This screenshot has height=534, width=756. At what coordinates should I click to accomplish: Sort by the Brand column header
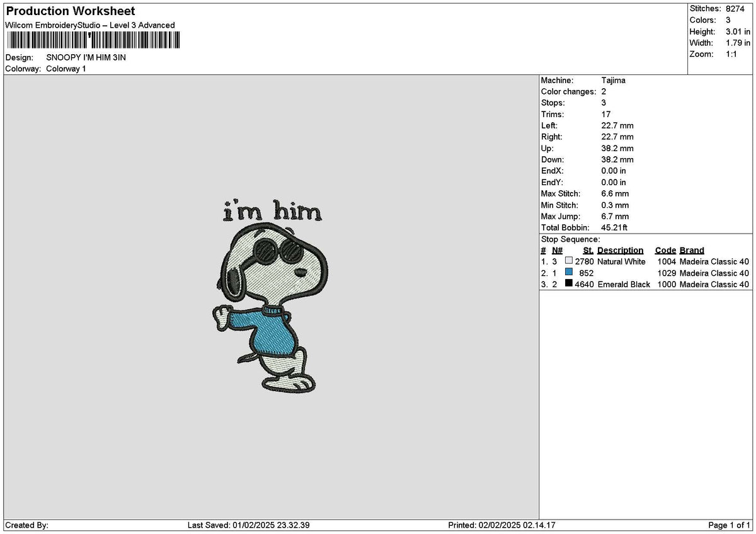pos(691,250)
